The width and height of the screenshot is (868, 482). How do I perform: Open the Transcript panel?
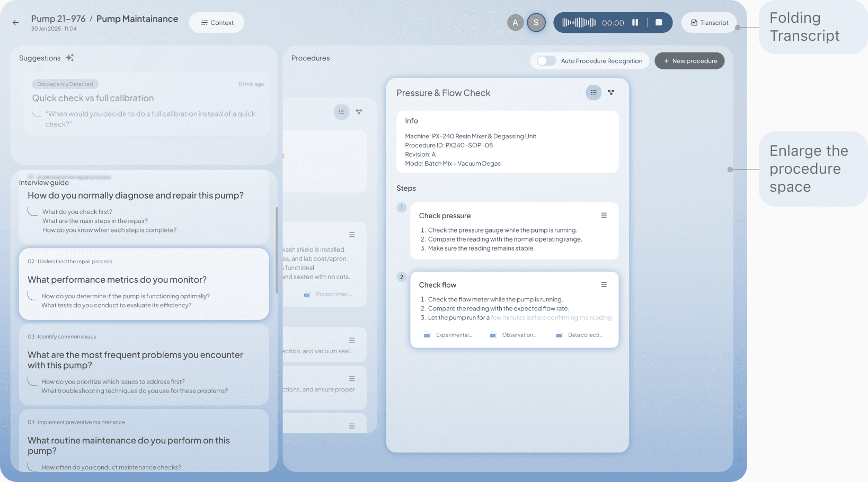coord(709,23)
